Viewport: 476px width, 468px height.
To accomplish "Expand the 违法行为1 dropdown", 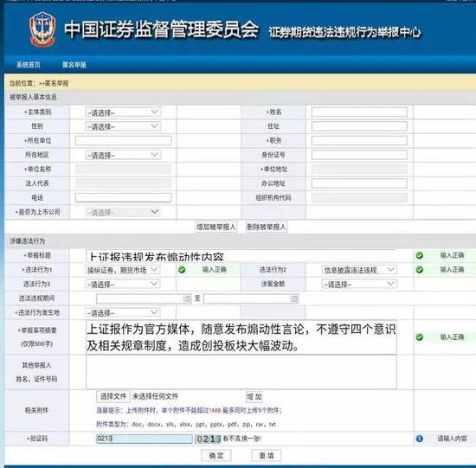I will click(x=122, y=270).
